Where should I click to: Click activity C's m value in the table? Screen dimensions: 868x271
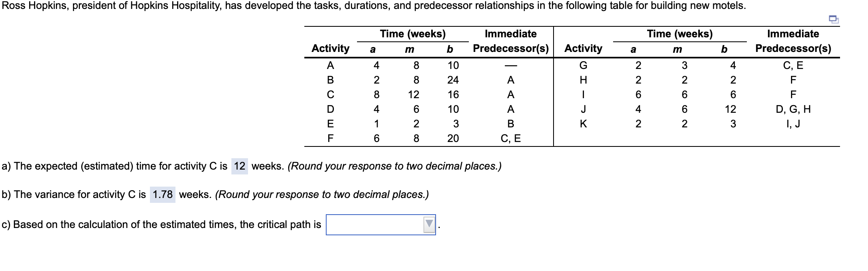pyautogui.click(x=413, y=95)
